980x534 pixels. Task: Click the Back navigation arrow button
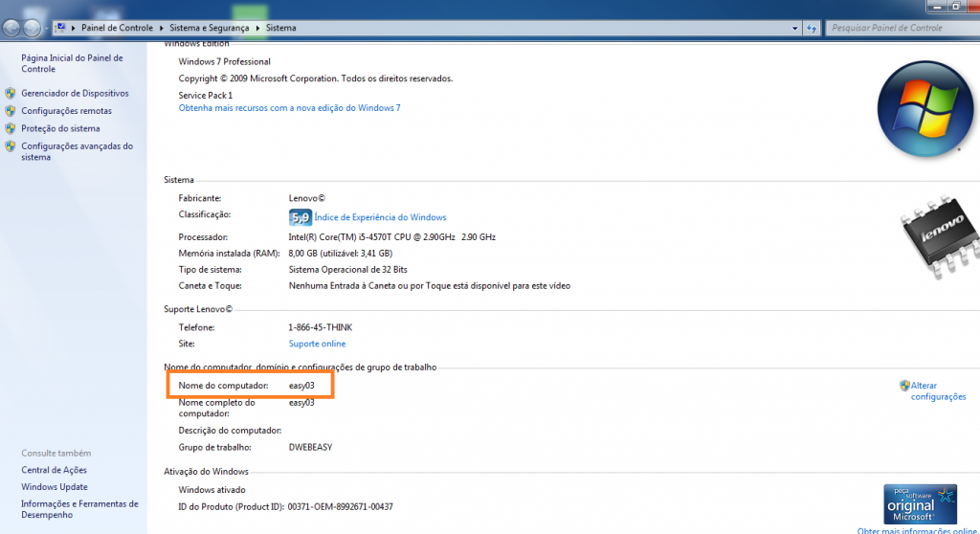point(11,28)
